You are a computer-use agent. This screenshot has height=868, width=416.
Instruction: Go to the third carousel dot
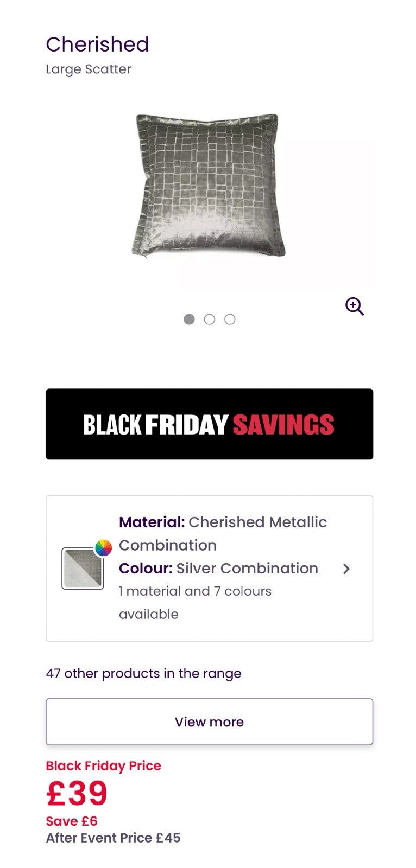pos(230,320)
